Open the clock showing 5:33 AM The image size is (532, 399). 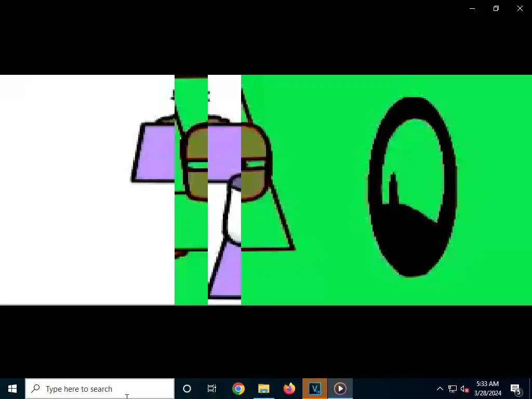[x=487, y=389]
